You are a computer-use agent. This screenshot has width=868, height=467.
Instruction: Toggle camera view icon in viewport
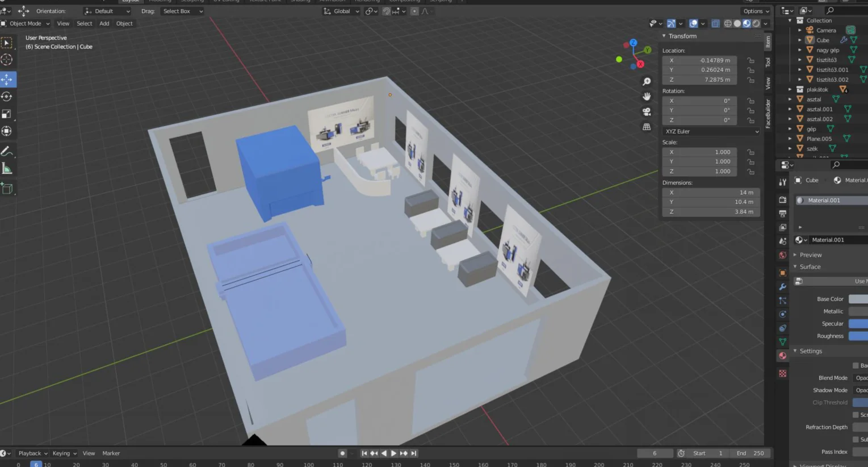[647, 112]
